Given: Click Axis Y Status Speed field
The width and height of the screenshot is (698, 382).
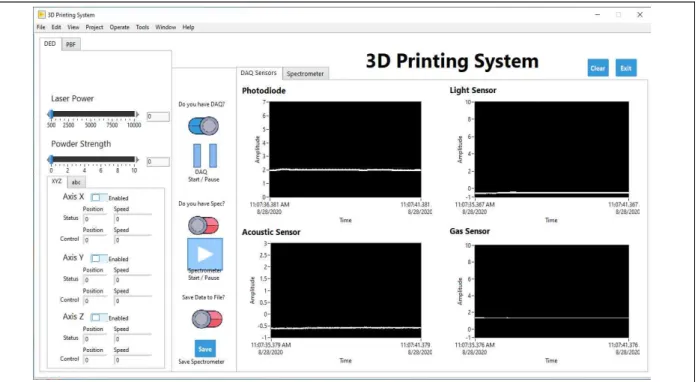Looking at the screenshot, I should [x=133, y=280].
